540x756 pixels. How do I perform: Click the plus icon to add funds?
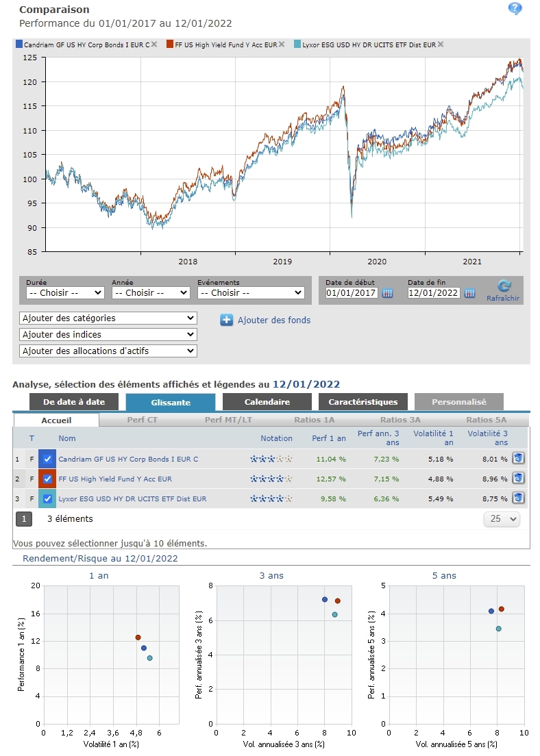[x=227, y=320]
